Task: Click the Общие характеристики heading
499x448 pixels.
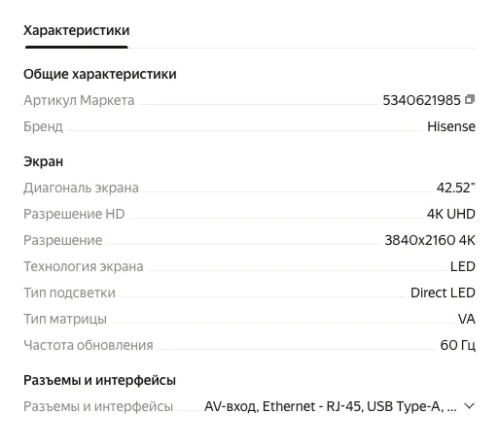Action: (x=100, y=74)
